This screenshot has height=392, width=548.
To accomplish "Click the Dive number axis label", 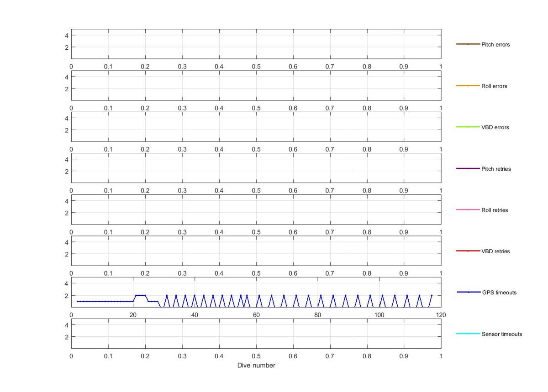I will point(256,366).
